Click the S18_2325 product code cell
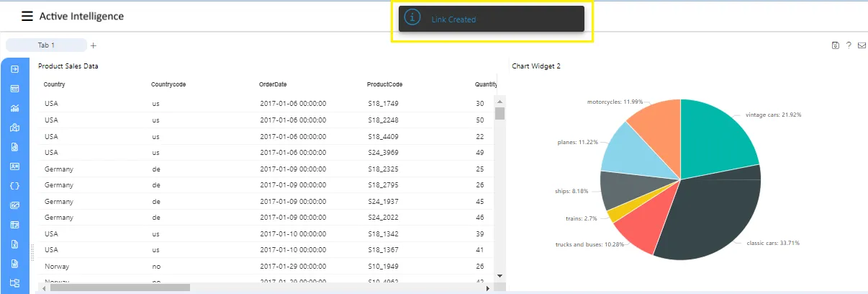 click(383, 169)
